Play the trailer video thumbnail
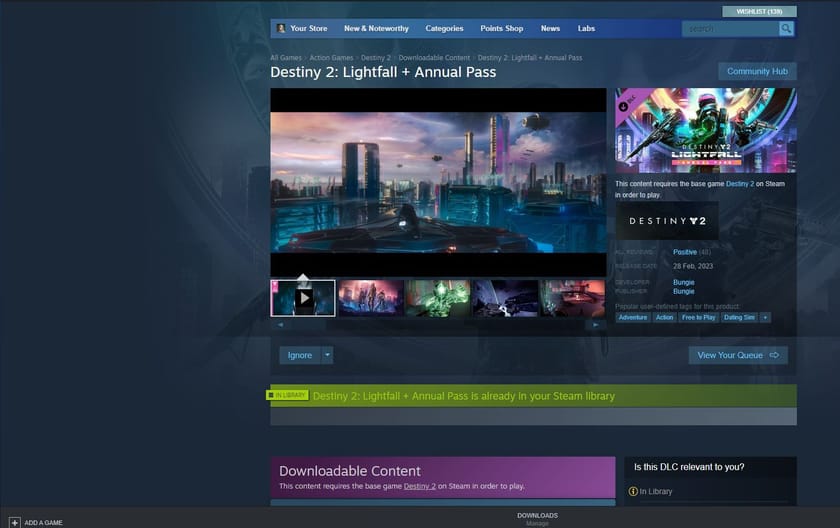Viewport: 840px width, 528px height. pos(304,297)
